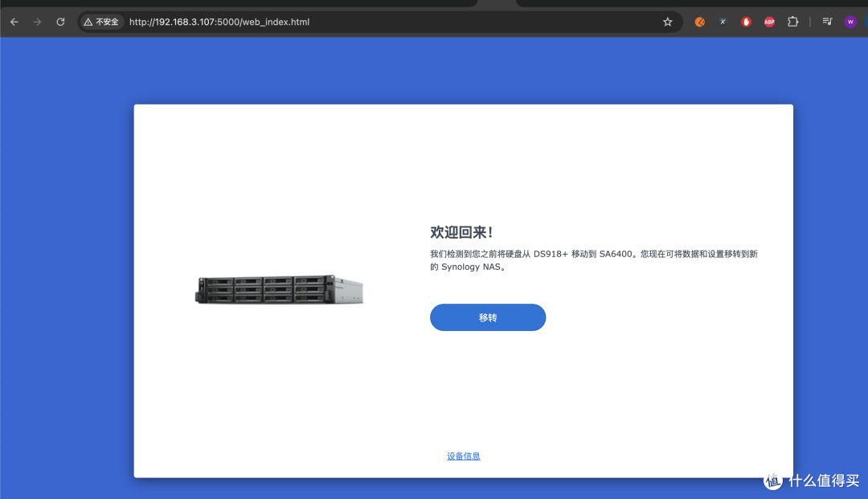Bookmark this page with the star icon
The height and width of the screenshot is (499, 868).
tap(668, 22)
